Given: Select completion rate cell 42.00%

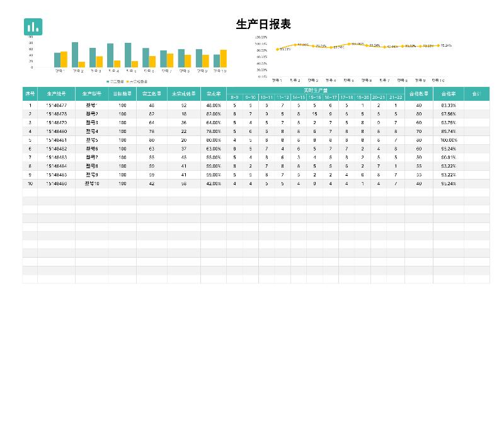Looking at the screenshot, I should (x=214, y=183).
